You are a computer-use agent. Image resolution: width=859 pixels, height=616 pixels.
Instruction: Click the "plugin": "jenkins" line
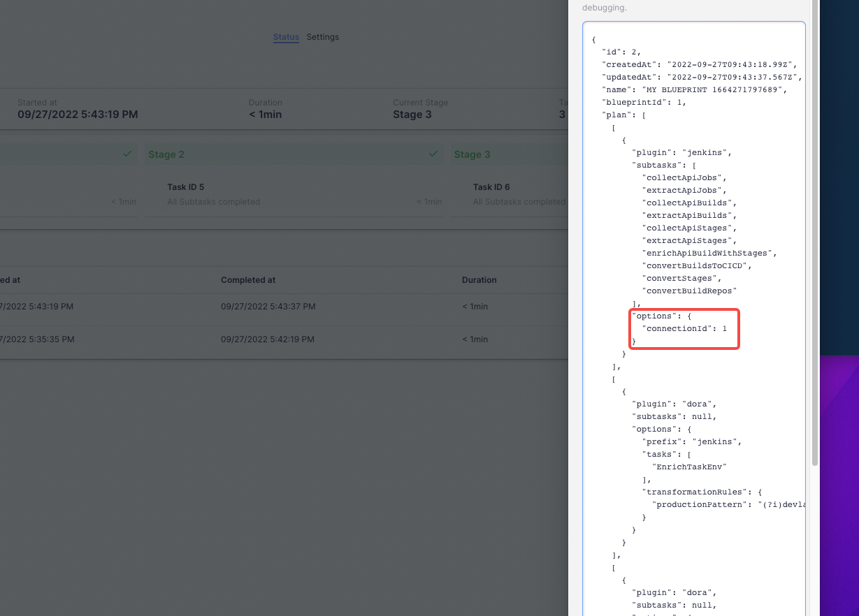coord(682,152)
